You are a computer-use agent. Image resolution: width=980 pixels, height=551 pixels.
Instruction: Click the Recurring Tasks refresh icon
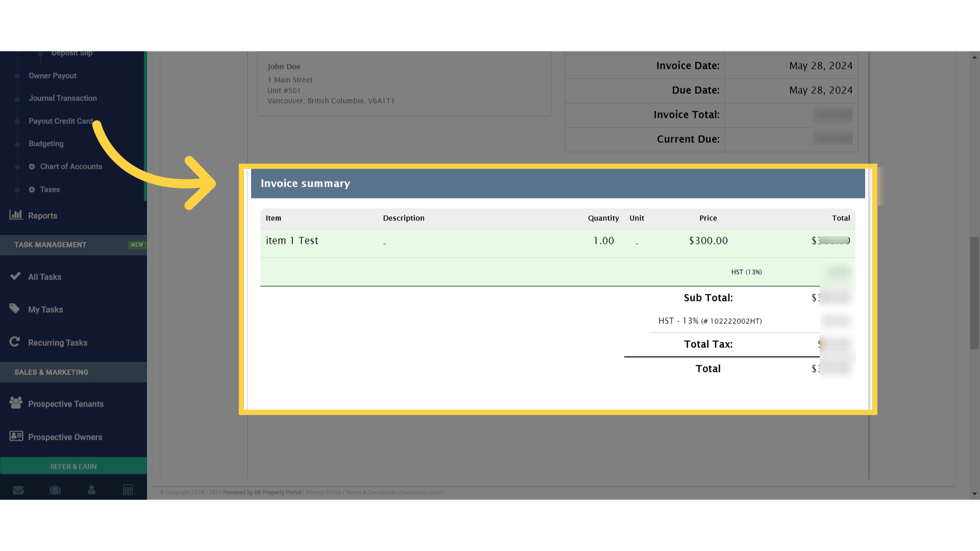(x=15, y=342)
